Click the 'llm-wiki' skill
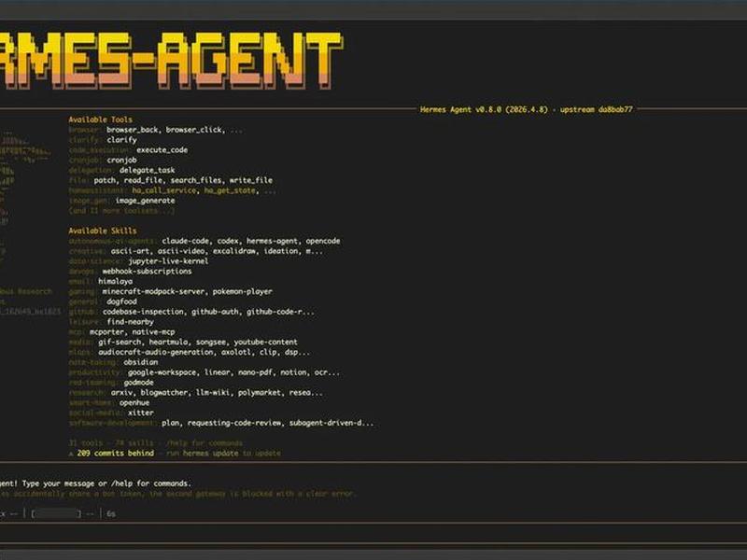This screenshot has height=560, width=747. (213, 393)
